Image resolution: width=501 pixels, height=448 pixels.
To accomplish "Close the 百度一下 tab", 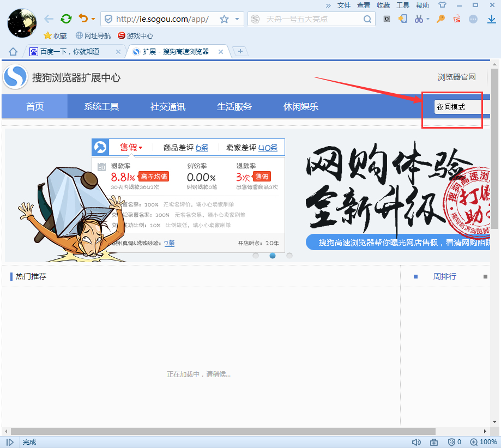I will pos(118,51).
